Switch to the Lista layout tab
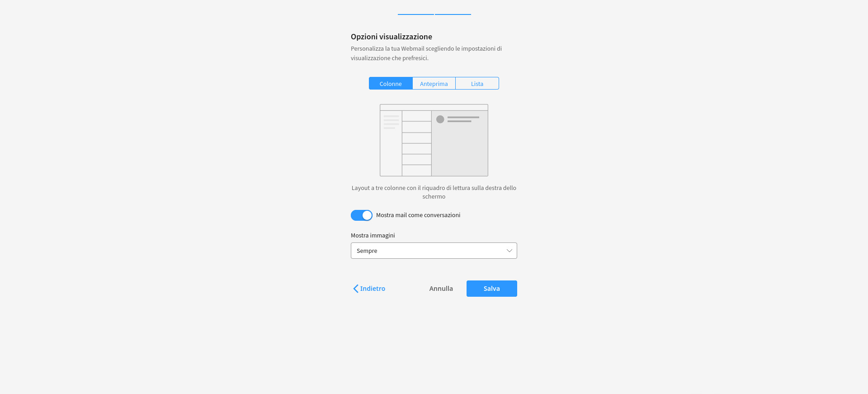 click(x=477, y=84)
